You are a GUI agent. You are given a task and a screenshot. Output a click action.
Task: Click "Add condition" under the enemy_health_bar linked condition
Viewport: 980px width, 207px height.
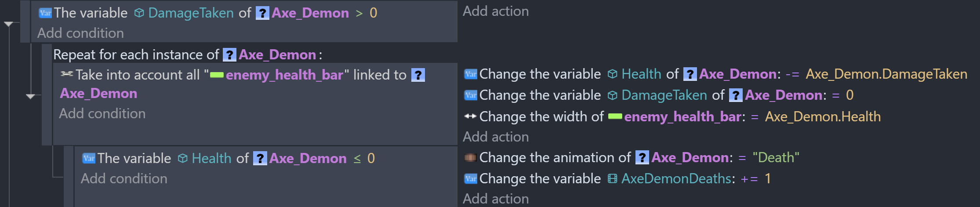coord(102,113)
